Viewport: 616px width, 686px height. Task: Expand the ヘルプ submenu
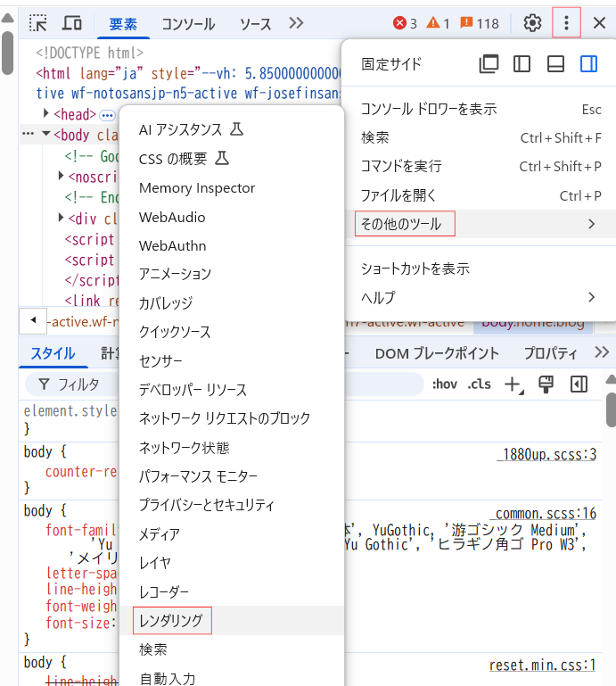point(480,297)
